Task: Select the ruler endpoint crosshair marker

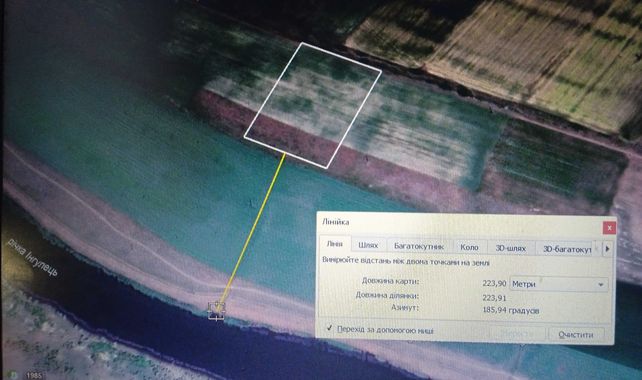Action: (x=217, y=310)
